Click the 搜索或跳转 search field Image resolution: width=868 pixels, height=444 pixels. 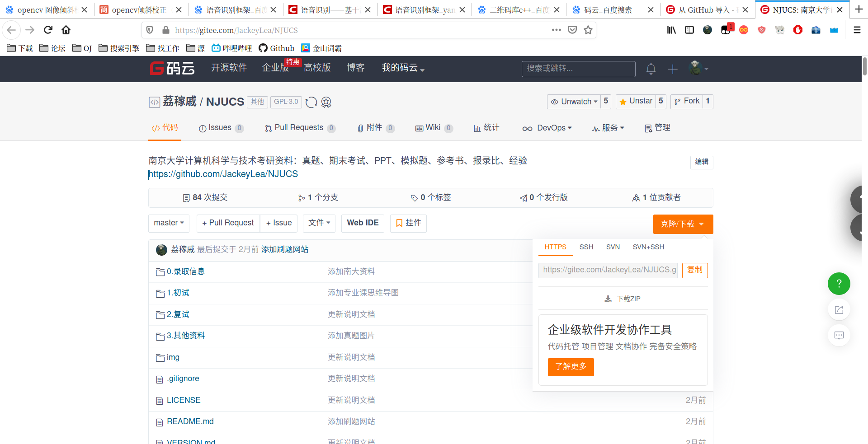pos(578,69)
